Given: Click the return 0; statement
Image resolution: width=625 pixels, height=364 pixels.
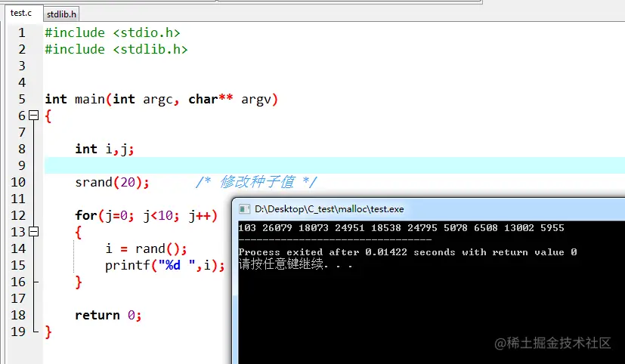Looking at the screenshot, I should pos(108,315).
